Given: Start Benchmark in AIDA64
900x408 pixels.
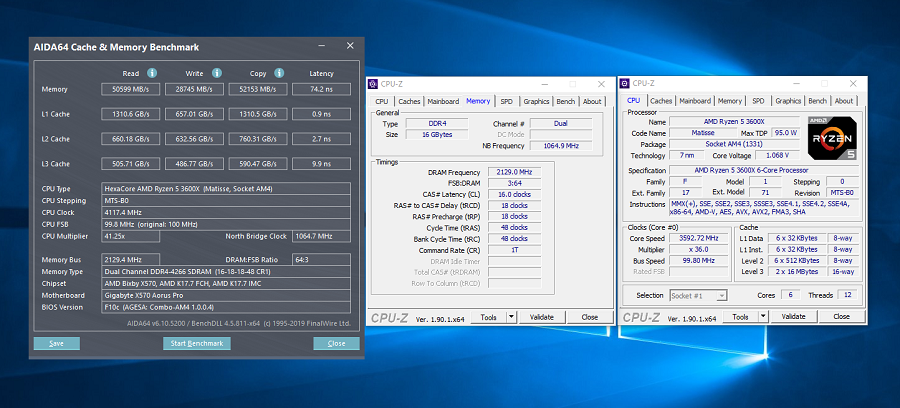Looking at the screenshot, I should [197, 343].
